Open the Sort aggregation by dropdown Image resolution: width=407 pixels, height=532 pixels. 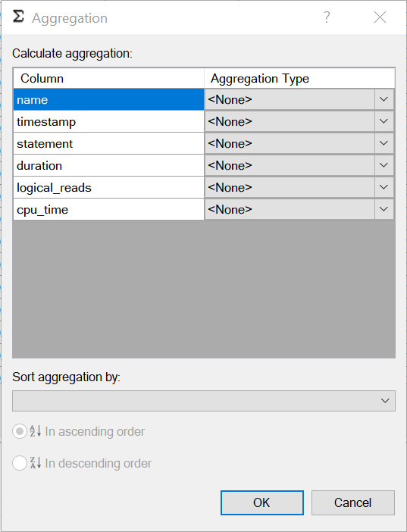(x=204, y=401)
